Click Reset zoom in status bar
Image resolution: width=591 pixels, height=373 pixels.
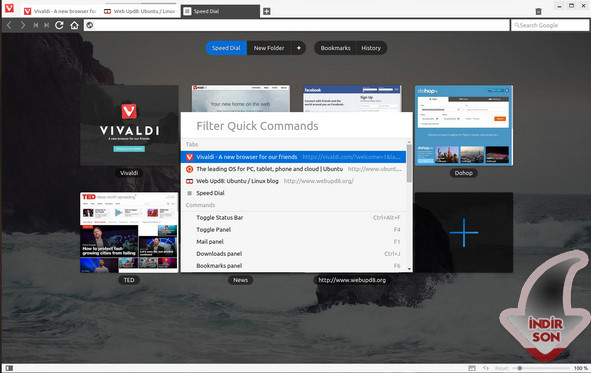click(501, 368)
